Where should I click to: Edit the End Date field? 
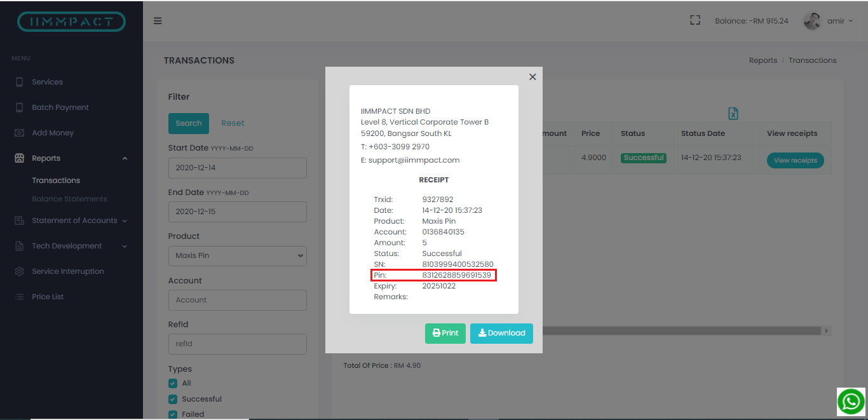238,212
